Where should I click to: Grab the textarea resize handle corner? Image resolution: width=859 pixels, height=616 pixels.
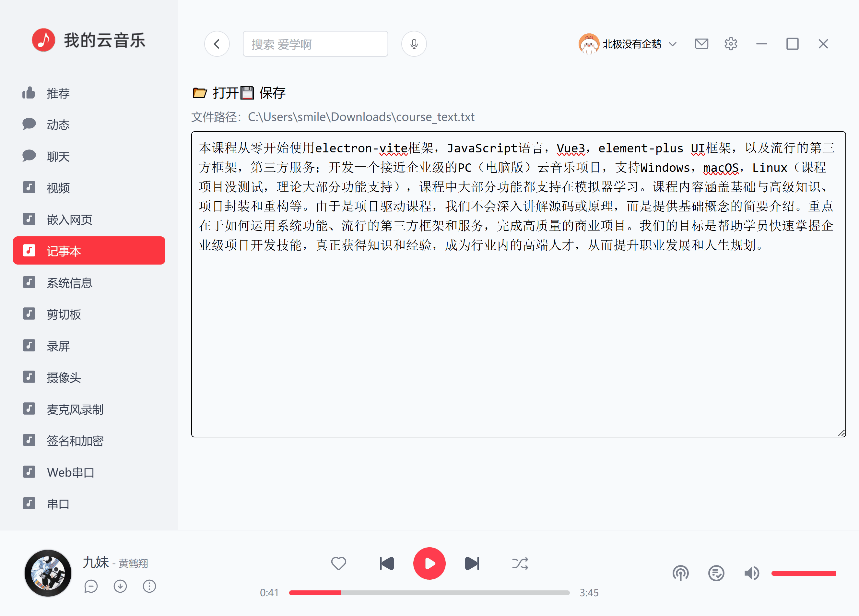point(841,433)
